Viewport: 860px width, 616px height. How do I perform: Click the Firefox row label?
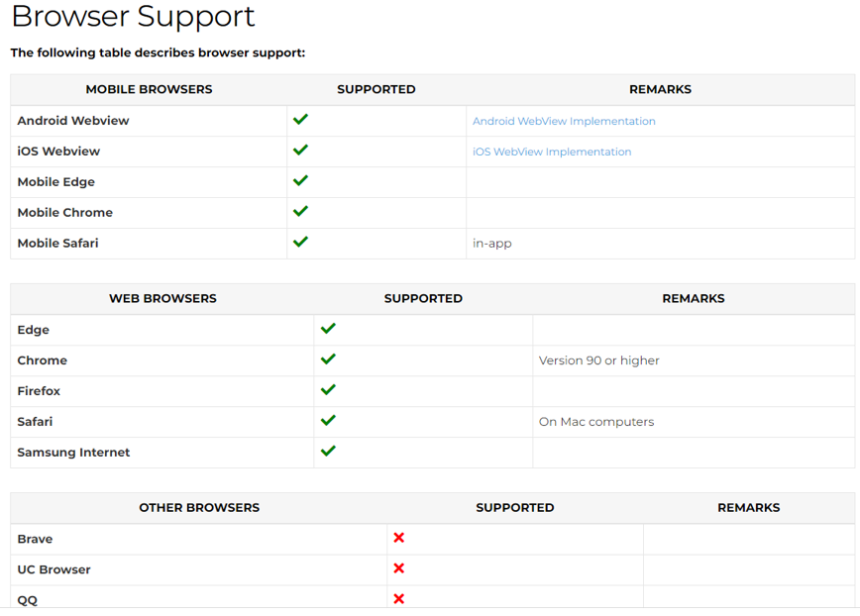(x=39, y=391)
